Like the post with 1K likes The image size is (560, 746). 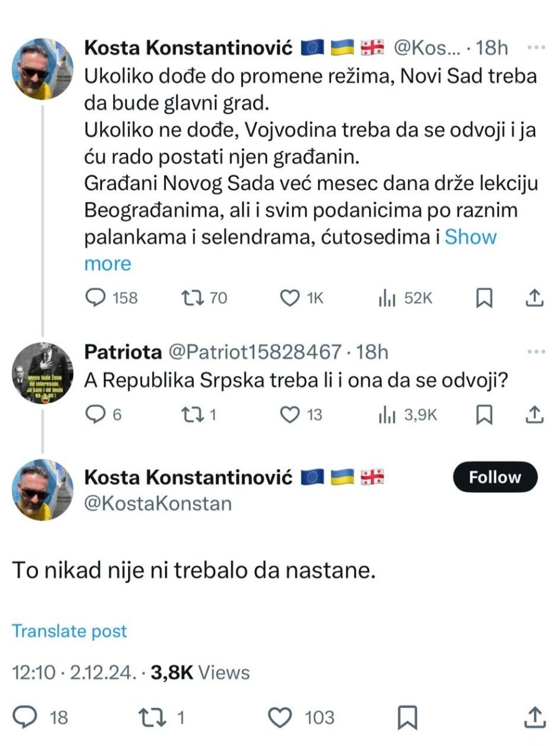coord(290,298)
